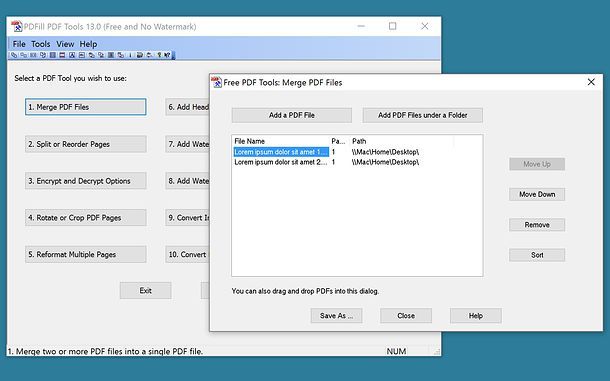Image resolution: width=610 pixels, height=381 pixels.
Task: Click the Remove button
Action: coord(537,225)
